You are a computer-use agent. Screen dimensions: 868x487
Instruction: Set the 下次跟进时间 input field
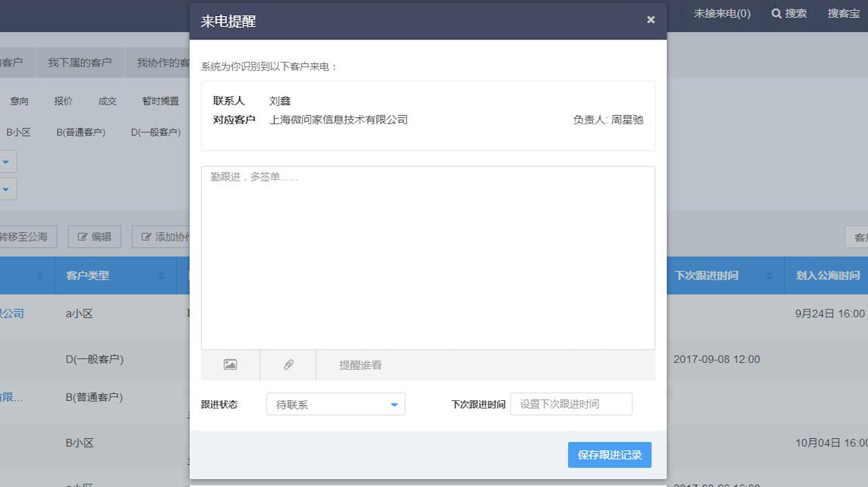coord(571,404)
